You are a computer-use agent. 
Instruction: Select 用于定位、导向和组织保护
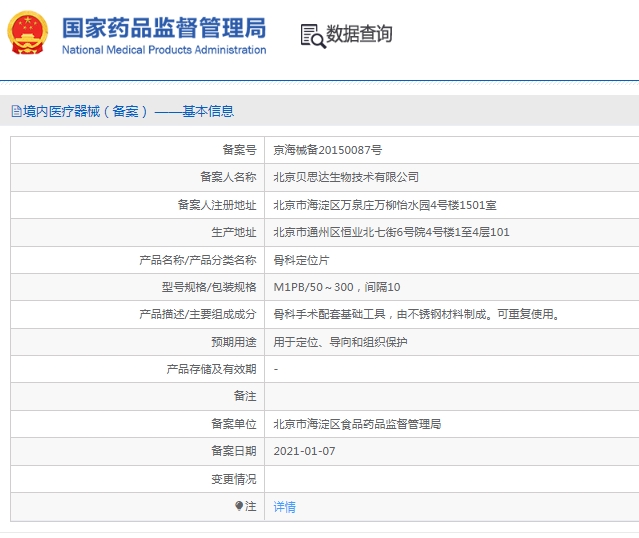pyautogui.click(x=340, y=342)
